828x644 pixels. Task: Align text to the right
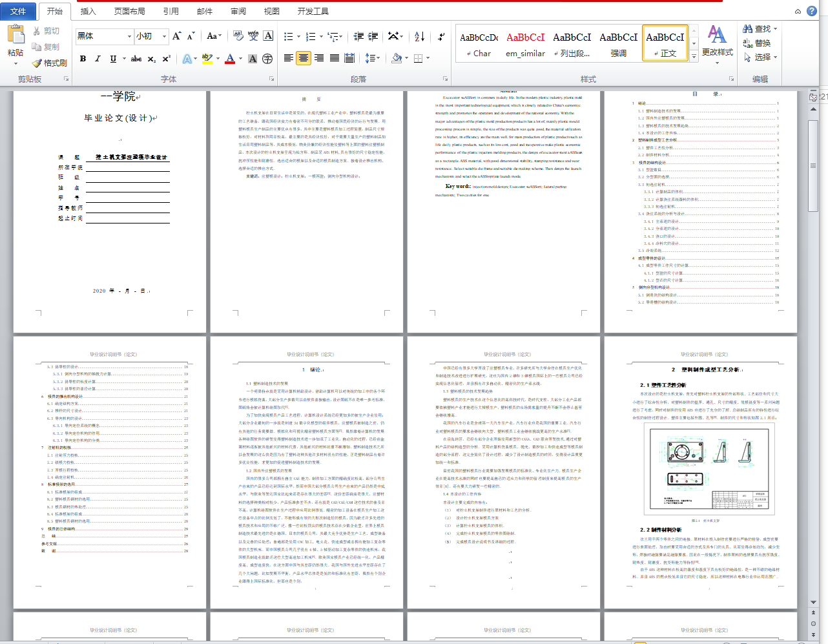pyautogui.click(x=319, y=58)
